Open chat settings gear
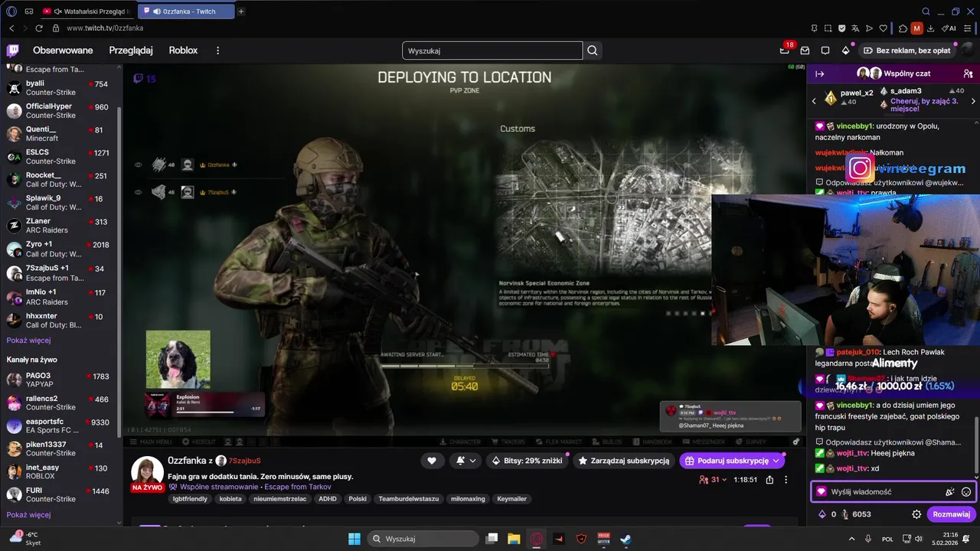 [916, 514]
